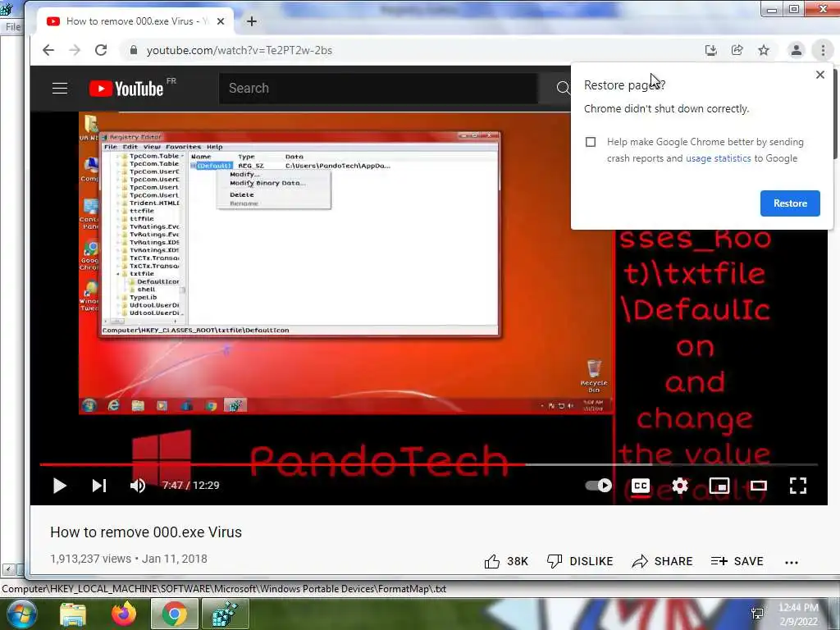The height and width of the screenshot is (630, 840).
Task: Click the SHARE button below video
Action: pyautogui.click(x=662, y=561)
